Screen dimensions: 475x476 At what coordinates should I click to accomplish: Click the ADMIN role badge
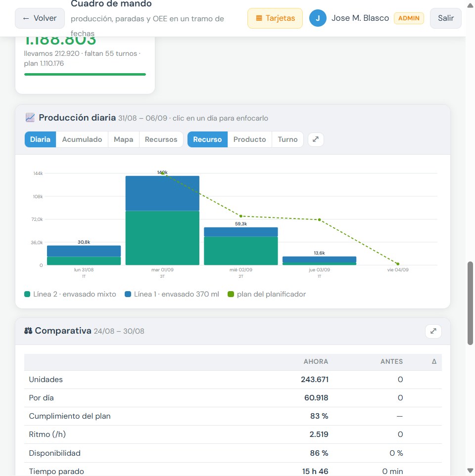tap(409, 18)
